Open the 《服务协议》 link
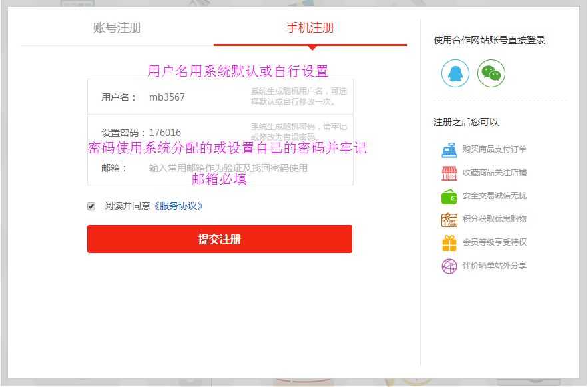 click(178, 206)
